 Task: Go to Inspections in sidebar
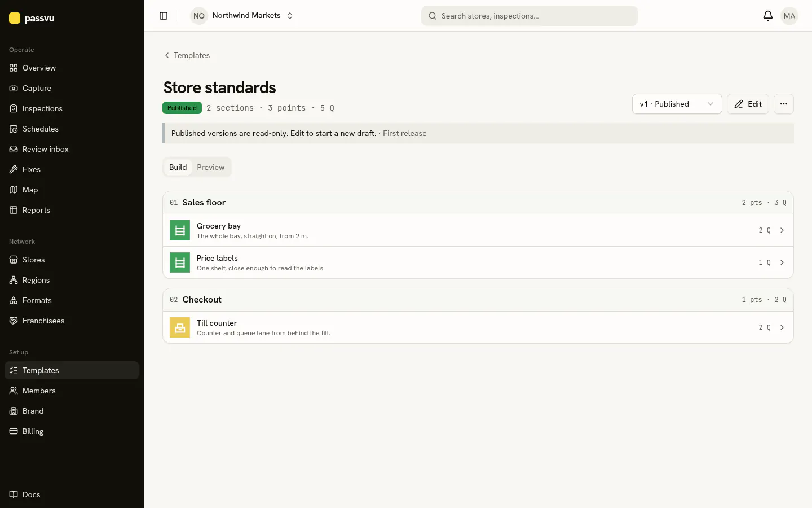point(72,108)
